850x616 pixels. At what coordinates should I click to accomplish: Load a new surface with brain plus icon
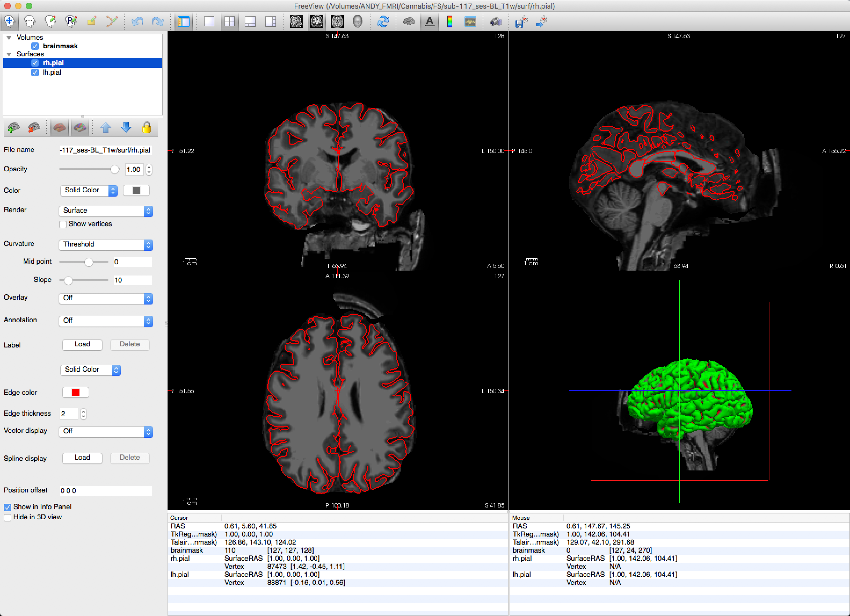[13, 128]
